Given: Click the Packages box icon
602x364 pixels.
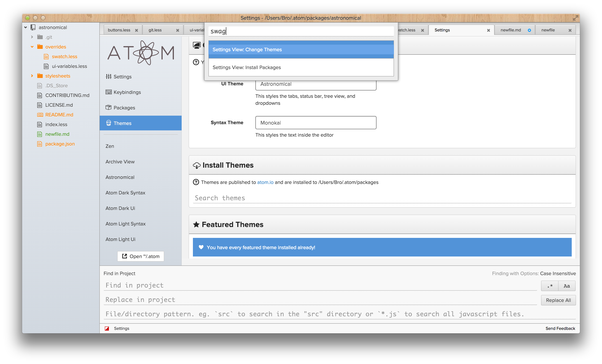Looking at the screenshot, I should (108, 107).
